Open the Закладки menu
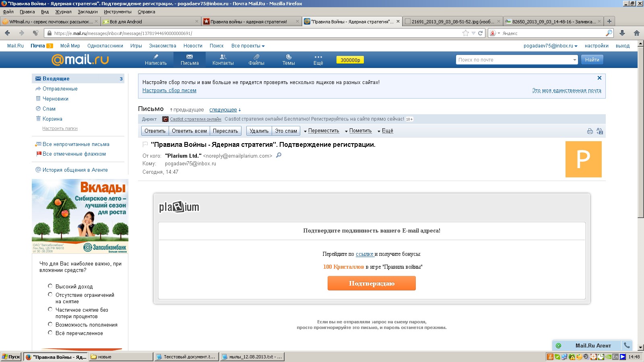 pos(88,12)
